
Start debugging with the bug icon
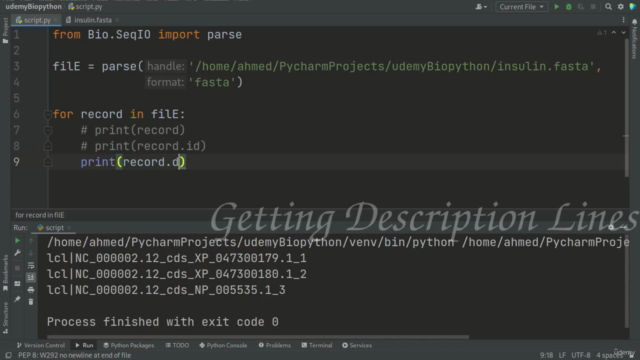coord(569,7)
